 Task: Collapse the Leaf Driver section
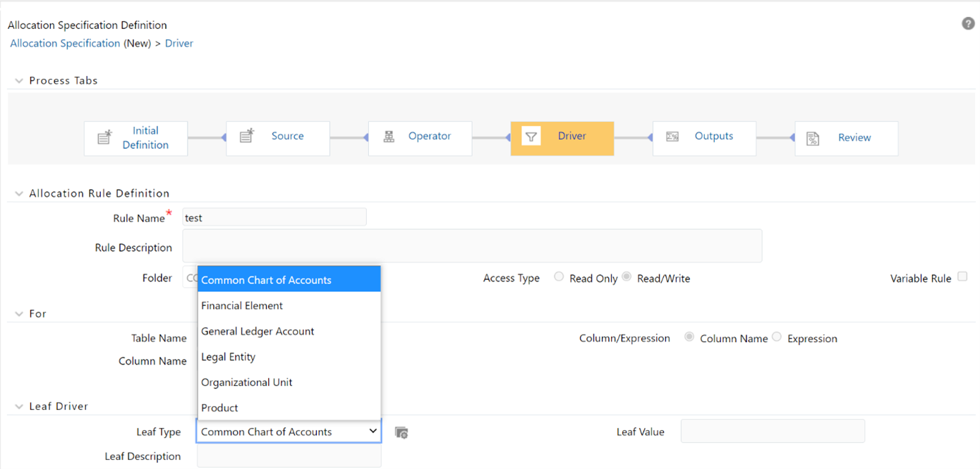point(19,407)
